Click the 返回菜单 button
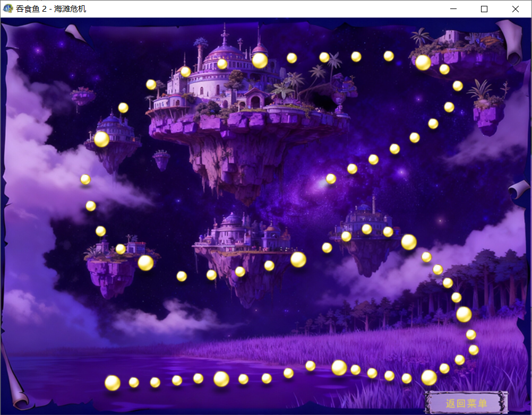This screenshot has height=415, width=532. pyautogui.click(x=466, y=403)
